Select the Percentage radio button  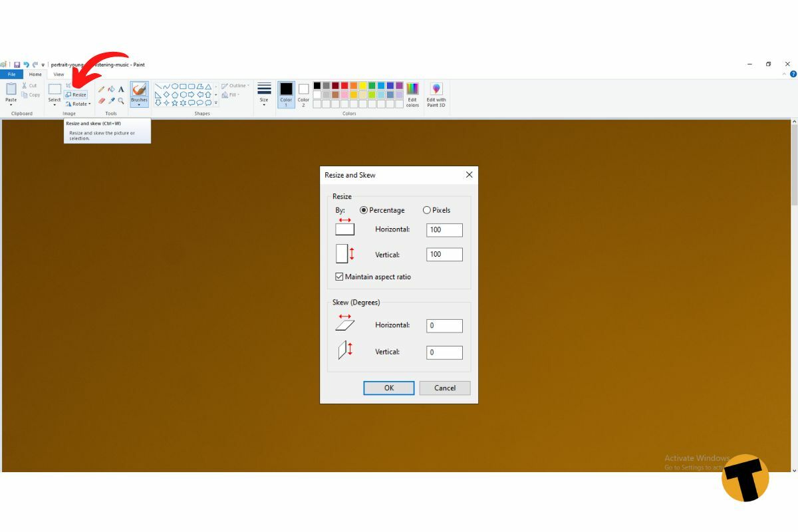tap(362, 210)
